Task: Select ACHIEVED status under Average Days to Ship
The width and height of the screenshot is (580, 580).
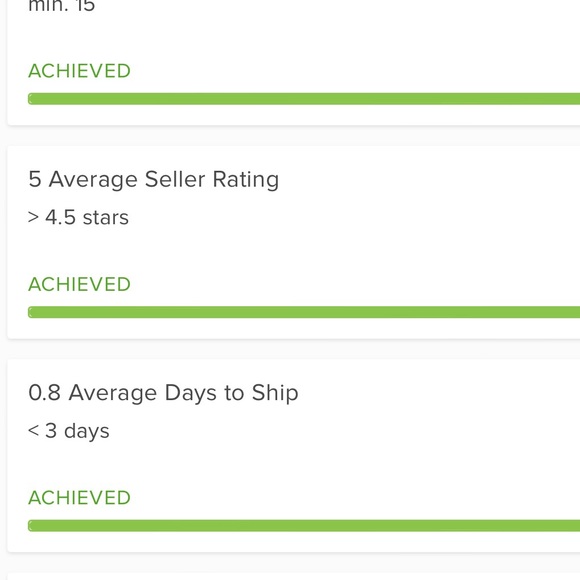Action: click(x=80, y=498)
